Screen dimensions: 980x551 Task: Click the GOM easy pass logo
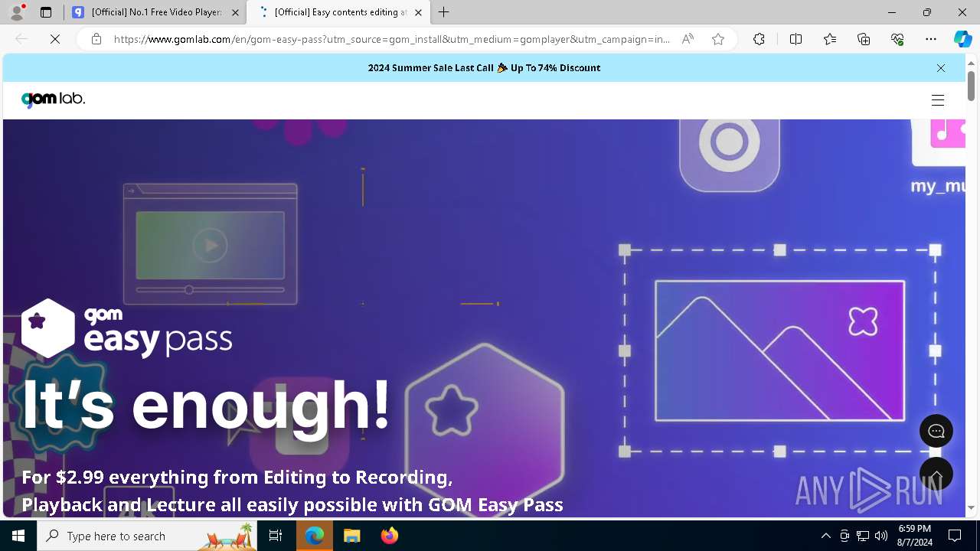[x=126, y=329]
